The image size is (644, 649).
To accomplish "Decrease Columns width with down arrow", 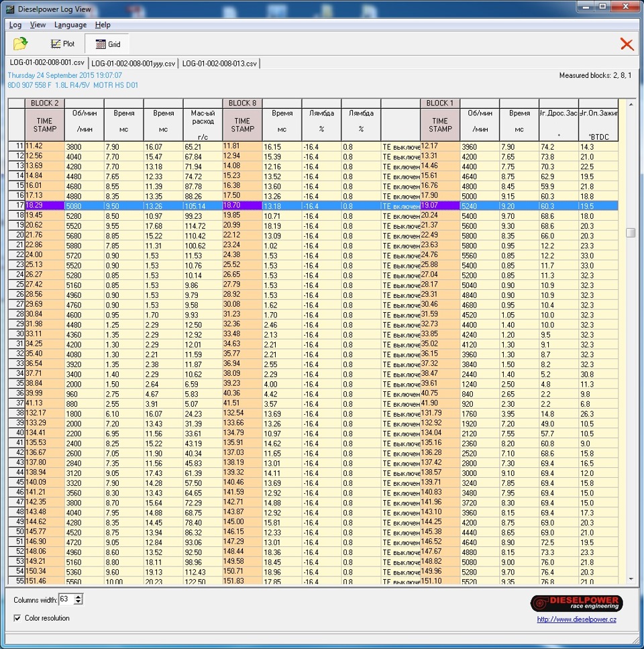I will pyautogui.click(x=78, y=602).
